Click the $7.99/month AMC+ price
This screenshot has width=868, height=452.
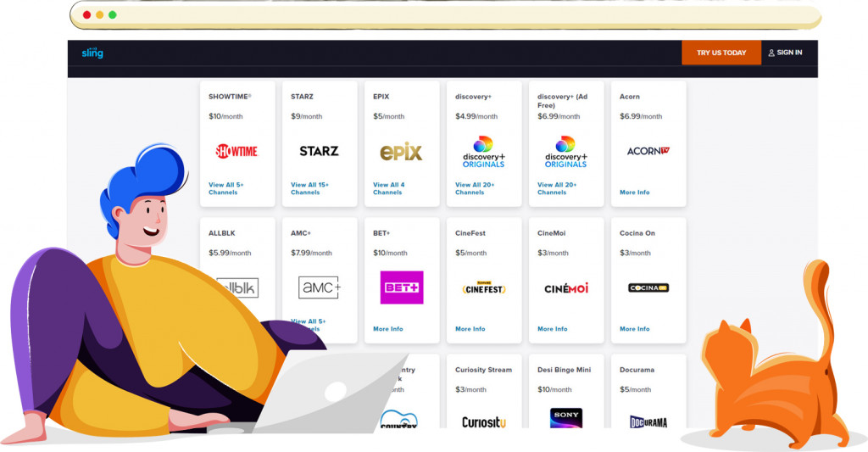click(x=311, y=254)
